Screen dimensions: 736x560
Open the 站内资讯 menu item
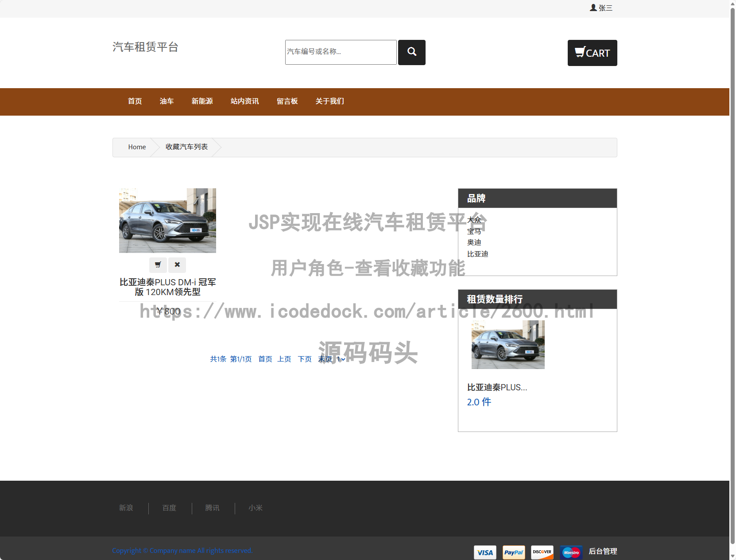(244, 101)
